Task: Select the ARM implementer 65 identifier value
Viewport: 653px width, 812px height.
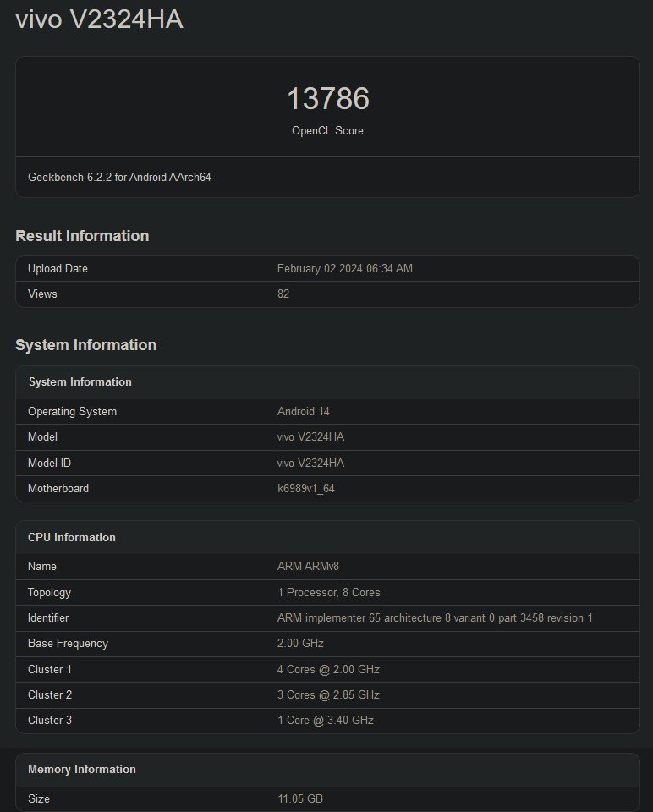Action: click(435, 617)
